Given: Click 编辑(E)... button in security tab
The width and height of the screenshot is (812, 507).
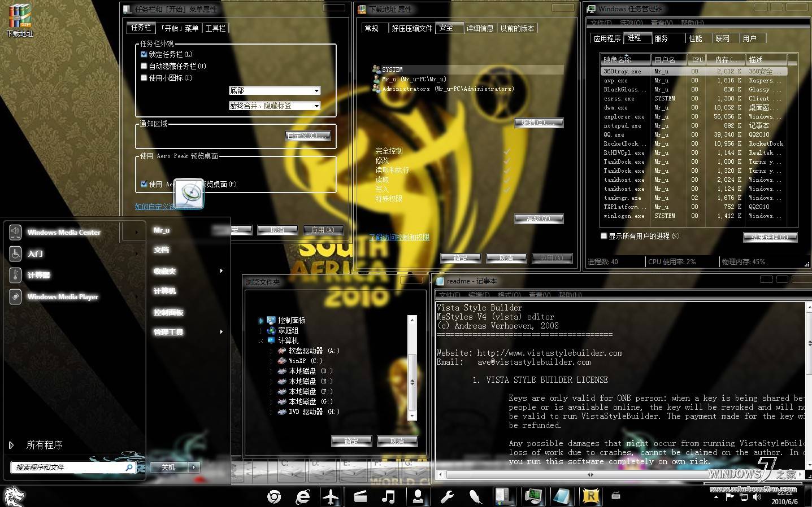Looking at the screenshot, I should point(539,123).
